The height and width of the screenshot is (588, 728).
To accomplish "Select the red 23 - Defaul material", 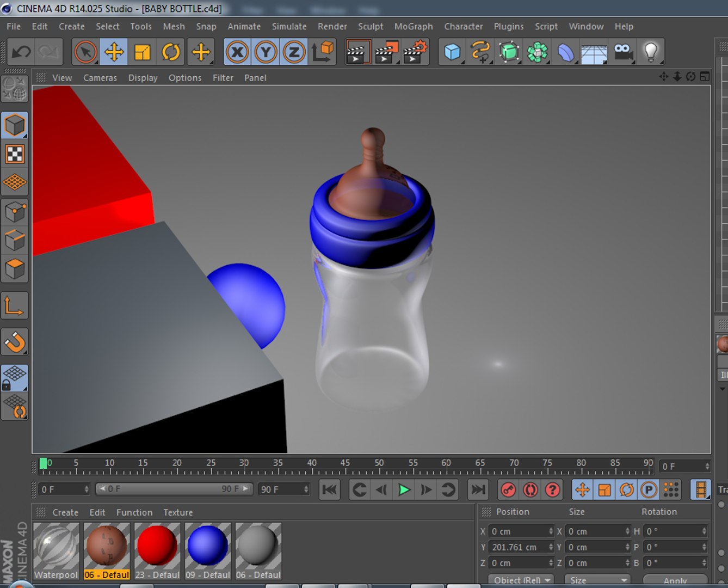I will click(157, 551).
